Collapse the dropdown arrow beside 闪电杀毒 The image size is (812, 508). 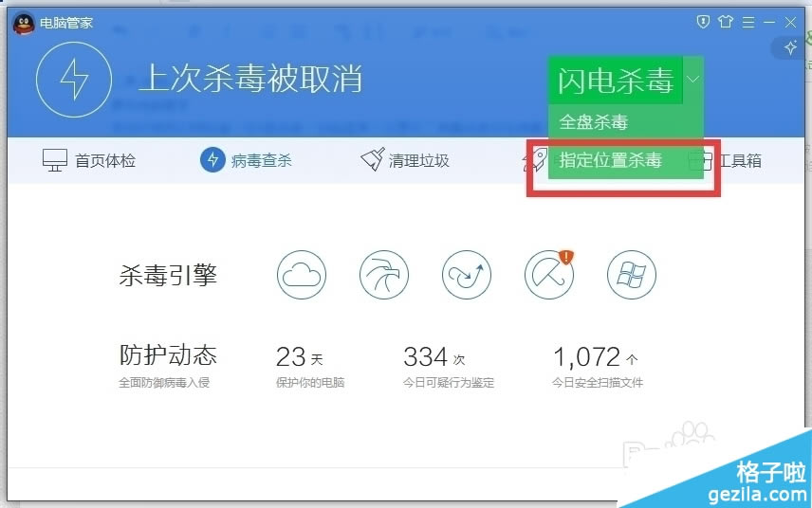pyautogui.click(x=693, y=81)
